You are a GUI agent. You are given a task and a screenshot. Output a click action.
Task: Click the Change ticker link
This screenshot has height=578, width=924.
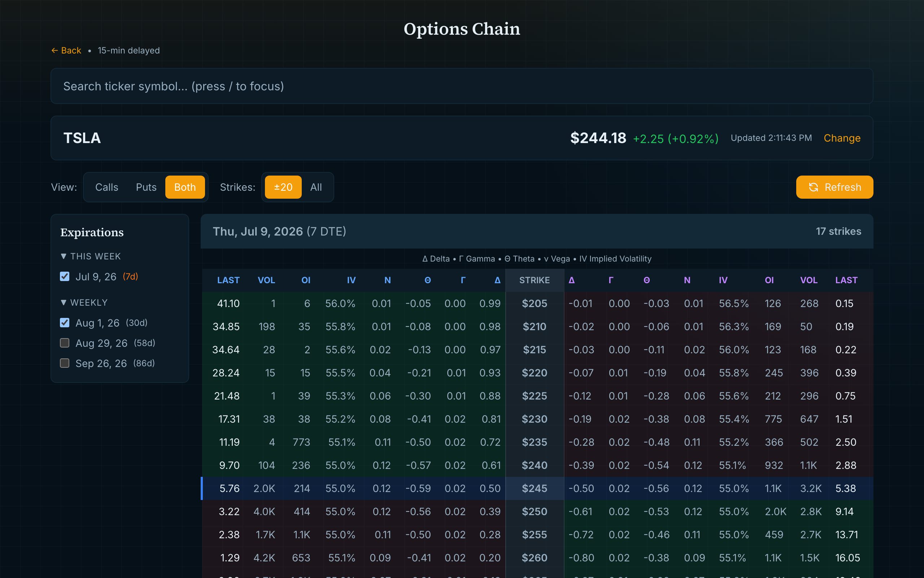click(x=842, y=138)
